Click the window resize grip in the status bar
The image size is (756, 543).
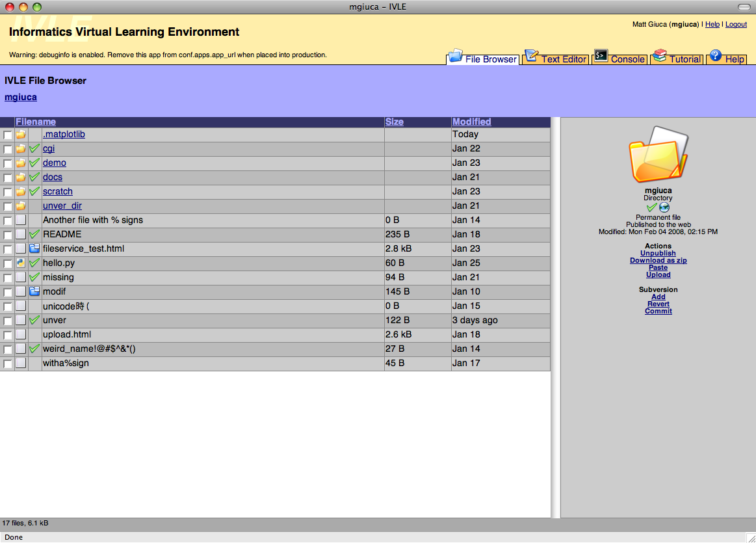751,538
